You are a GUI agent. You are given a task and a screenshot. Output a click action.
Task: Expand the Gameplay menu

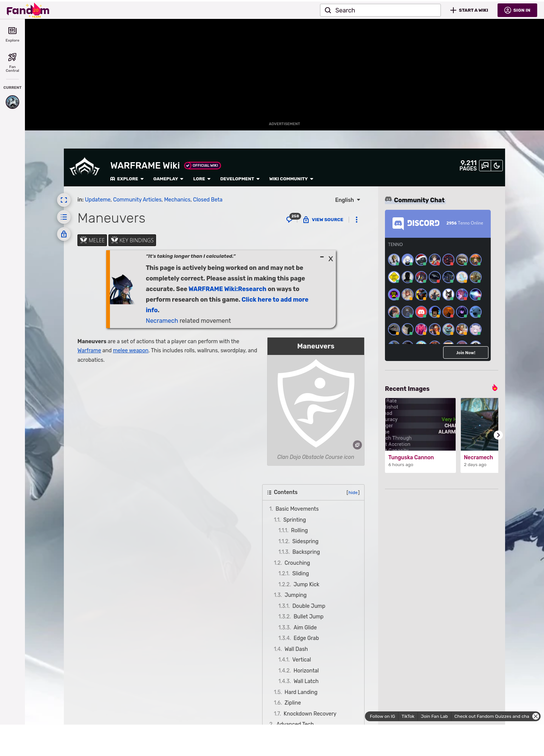[168, 179]
